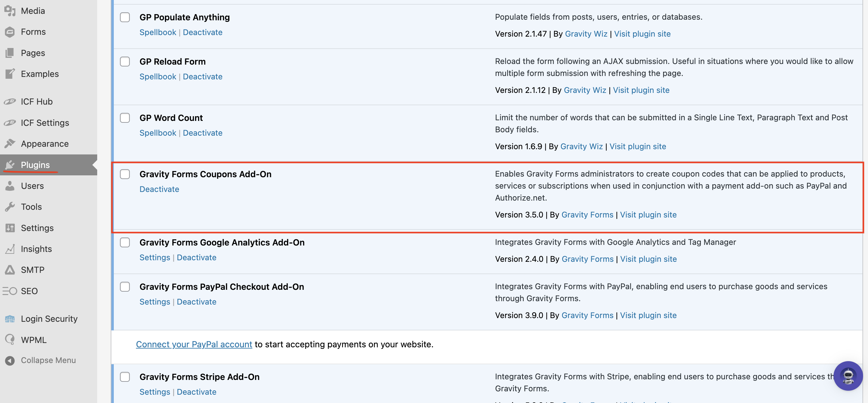
Task: Click the WPML sidebar icon
Action: click(10, 340)
